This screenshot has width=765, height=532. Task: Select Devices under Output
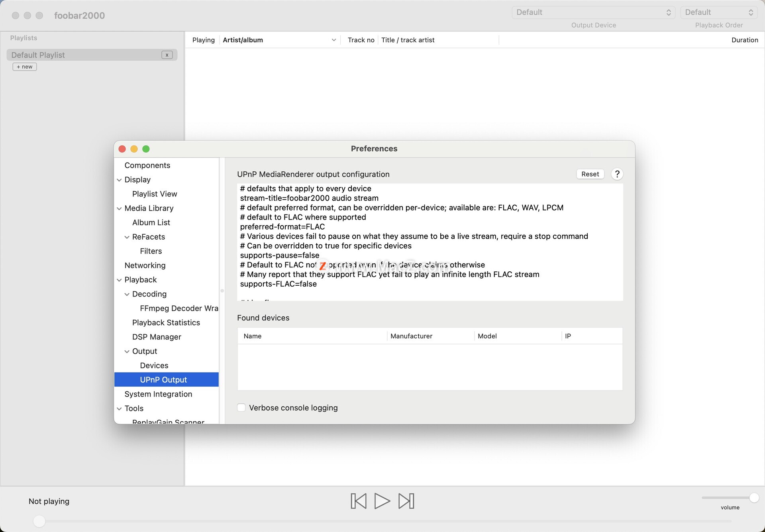coord(154,365)
